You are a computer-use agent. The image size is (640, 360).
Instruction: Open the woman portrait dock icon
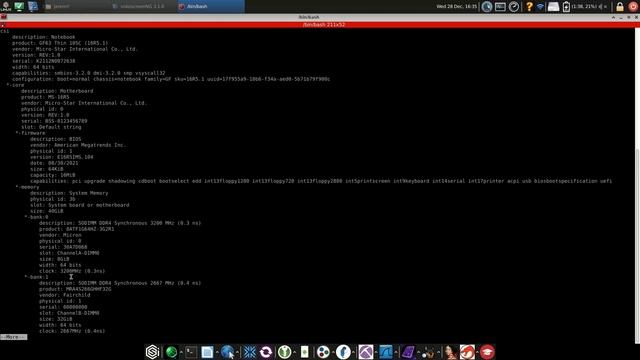pyautogui.click(x=451, y=352)
